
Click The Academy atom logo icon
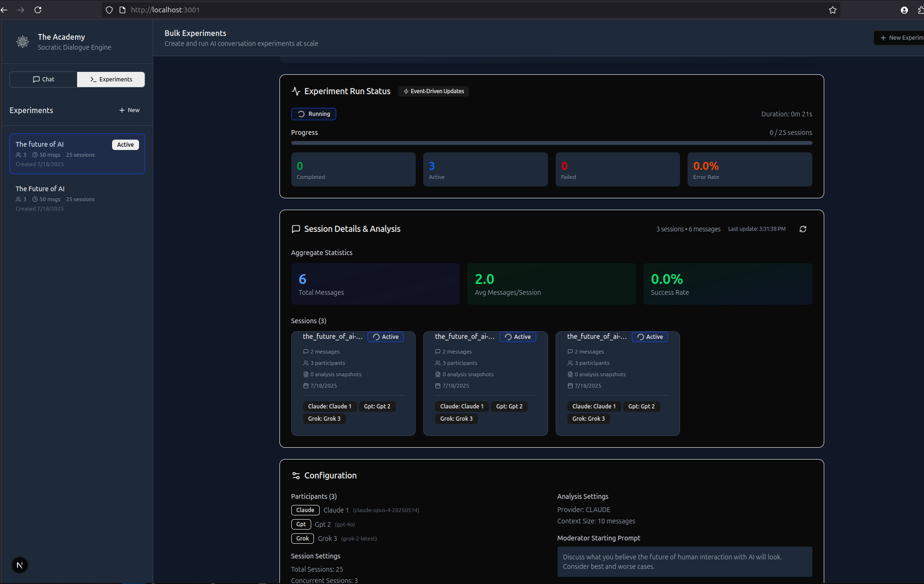[22, 42]
